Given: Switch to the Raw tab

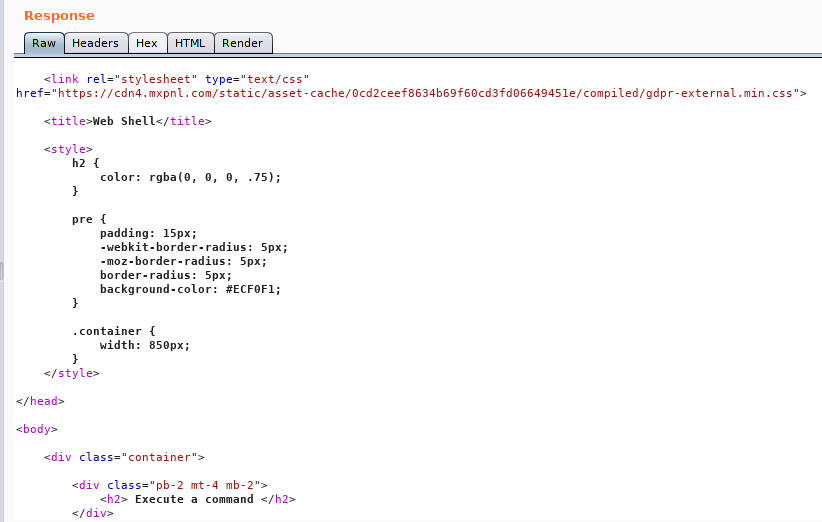Looking at the screenshot, I should pyautogui.click(x=44, y=43).
